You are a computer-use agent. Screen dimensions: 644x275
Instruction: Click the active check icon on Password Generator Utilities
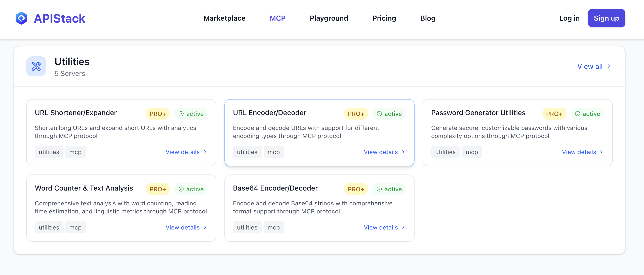(x=578, y=114)
